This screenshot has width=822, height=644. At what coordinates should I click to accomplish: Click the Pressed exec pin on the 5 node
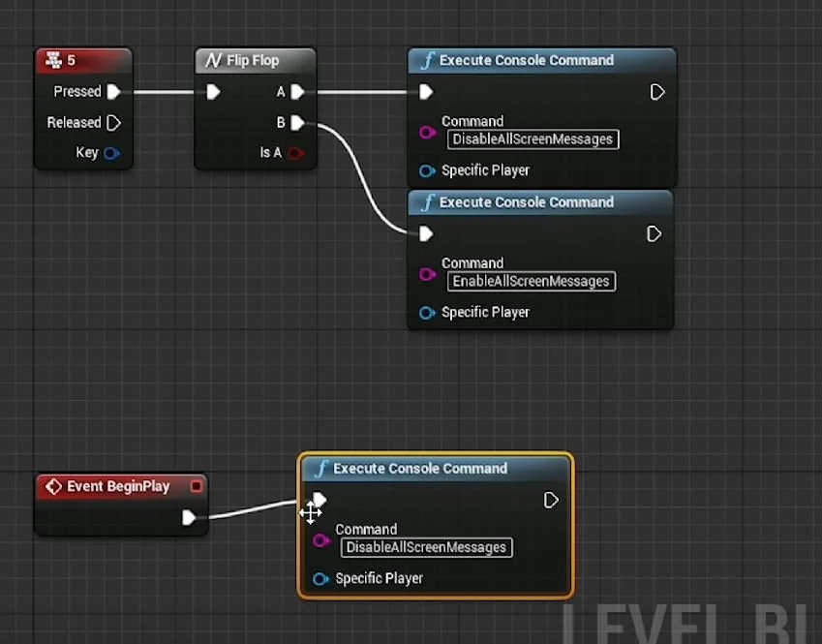(115, 91)
